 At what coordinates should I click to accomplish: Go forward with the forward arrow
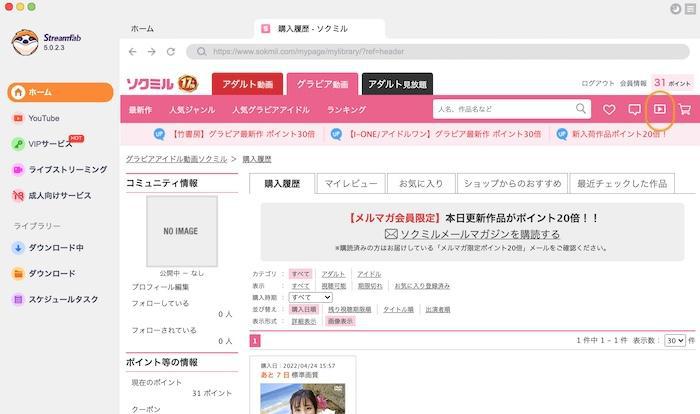pos(152,52)
